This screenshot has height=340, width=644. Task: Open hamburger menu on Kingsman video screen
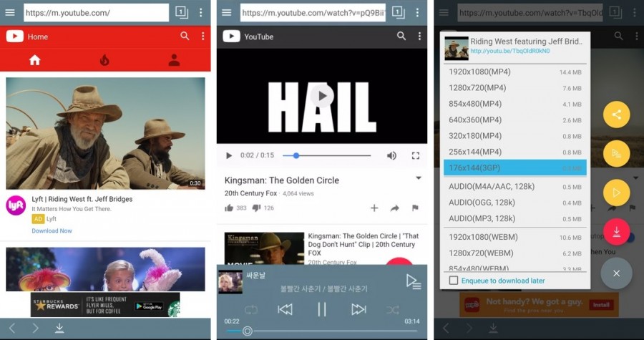click(x=227, y=13)
